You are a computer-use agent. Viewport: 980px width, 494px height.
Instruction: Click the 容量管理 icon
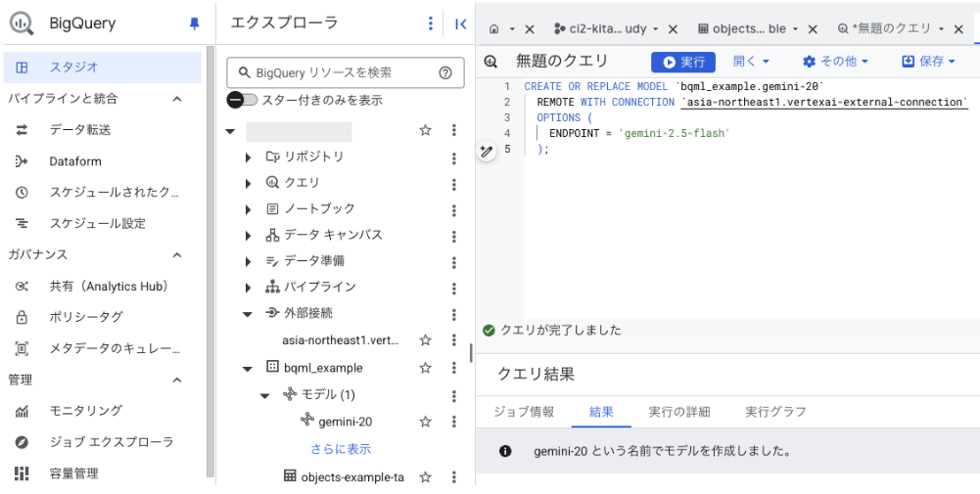coord(22,473)
